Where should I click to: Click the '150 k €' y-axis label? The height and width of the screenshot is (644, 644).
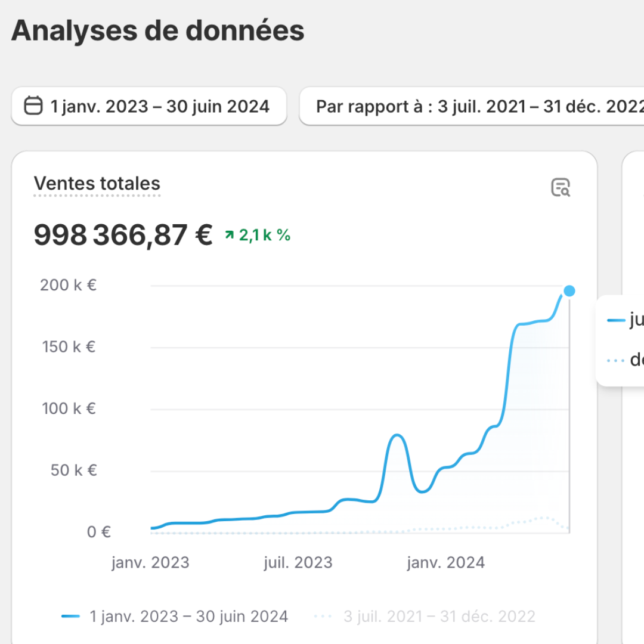(x=69, y=346)
